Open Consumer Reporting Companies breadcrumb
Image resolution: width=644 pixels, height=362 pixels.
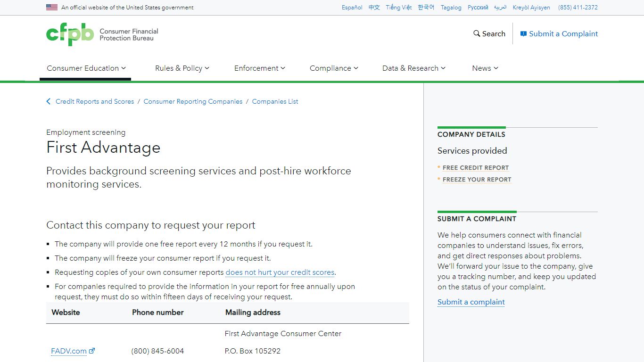193,101
